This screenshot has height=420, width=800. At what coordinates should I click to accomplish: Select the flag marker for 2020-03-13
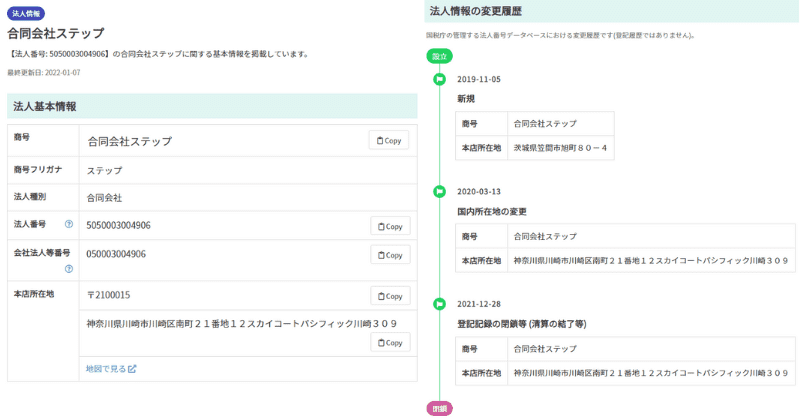pyautogui.click(x=439, y=191)
